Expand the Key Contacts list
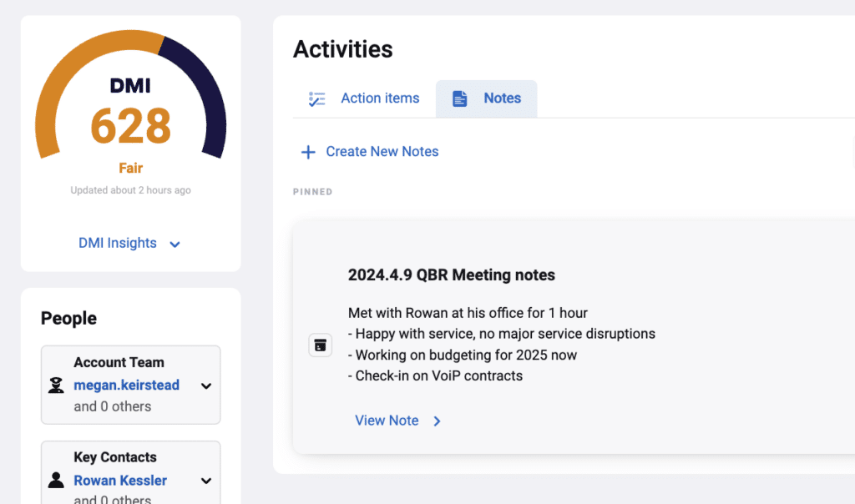Image resolution: width=855 pixels, height=504 pixels. coord(205,480)
